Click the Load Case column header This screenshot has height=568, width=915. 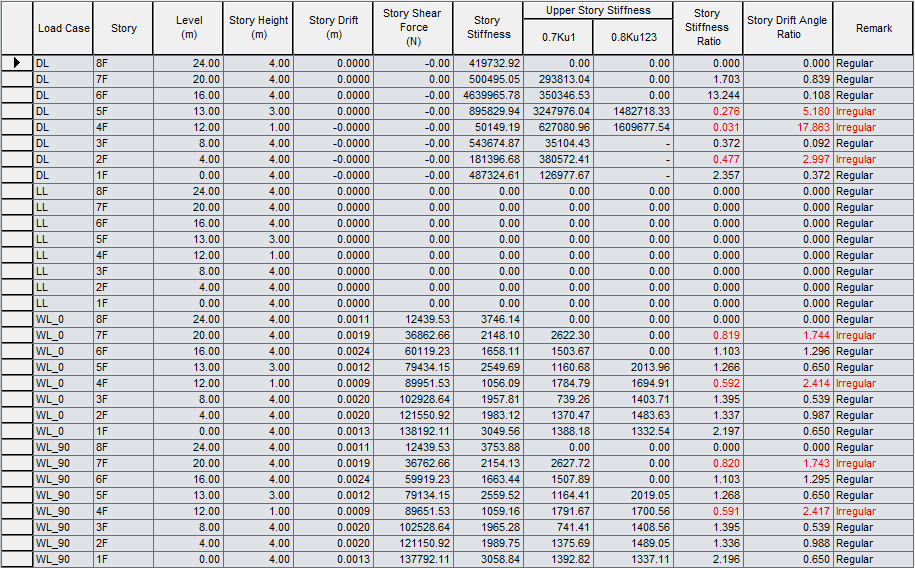(x=63, y=28)
